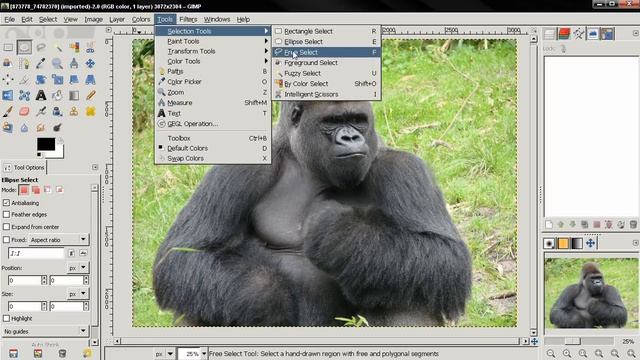Select the Zoom magnifier tool in toolbox
640x360 pixels.
(58, 63)
